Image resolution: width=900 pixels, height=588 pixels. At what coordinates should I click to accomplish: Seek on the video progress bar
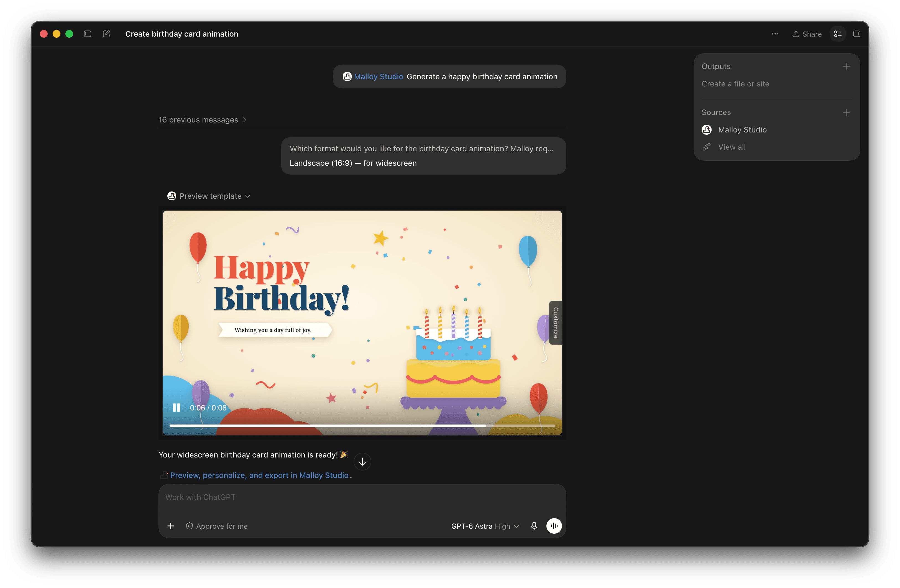362,426
